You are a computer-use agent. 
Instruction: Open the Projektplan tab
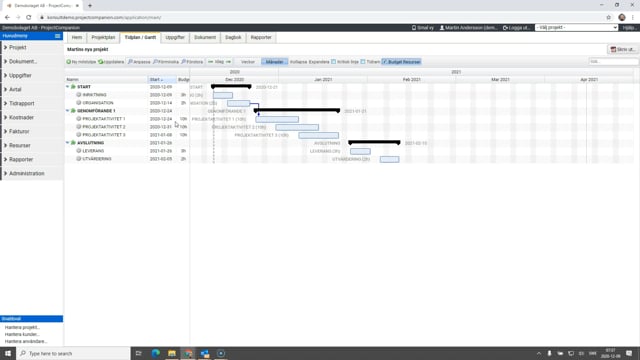pyautogui.click(x=103, y=38)
